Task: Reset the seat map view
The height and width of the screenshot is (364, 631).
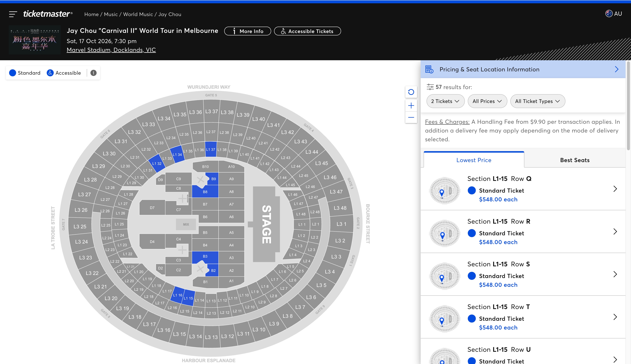Action: click(x=411, y=92)
